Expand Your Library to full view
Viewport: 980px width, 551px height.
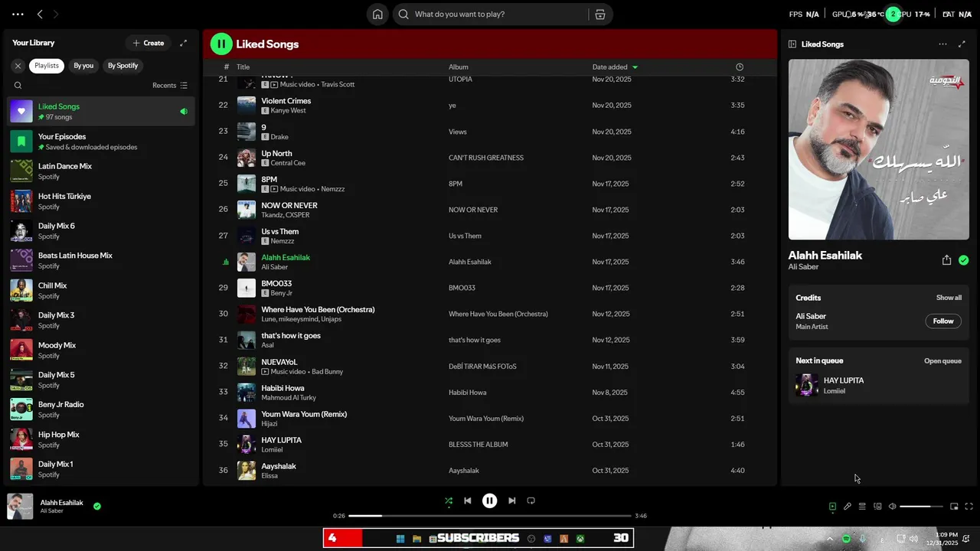[183, 43]
